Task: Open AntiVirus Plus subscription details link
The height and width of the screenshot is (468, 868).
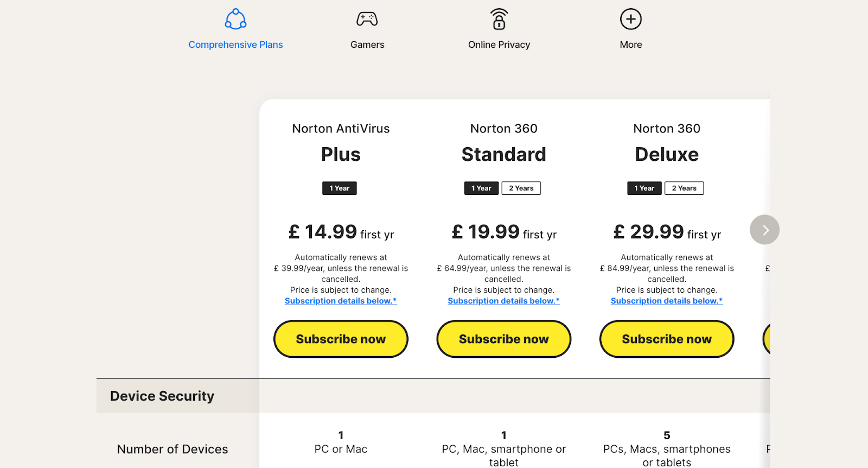Action: click(341, 301)
